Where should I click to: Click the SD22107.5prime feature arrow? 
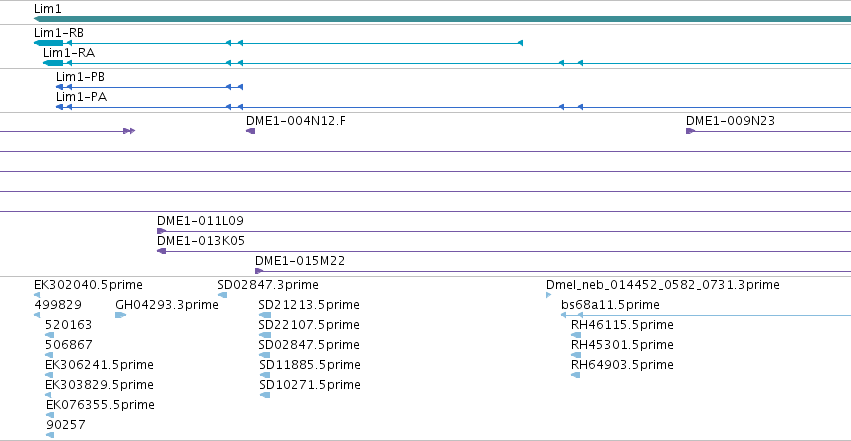point(265,335)
